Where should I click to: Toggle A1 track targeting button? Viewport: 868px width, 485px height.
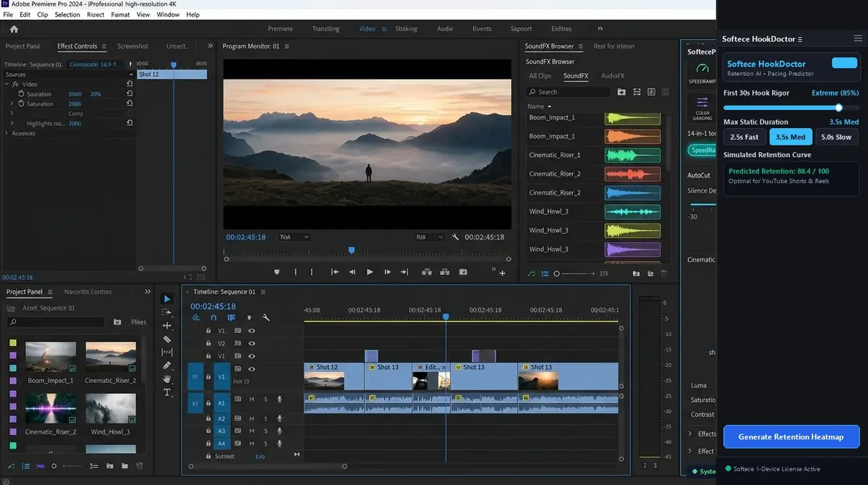(222, 402)
